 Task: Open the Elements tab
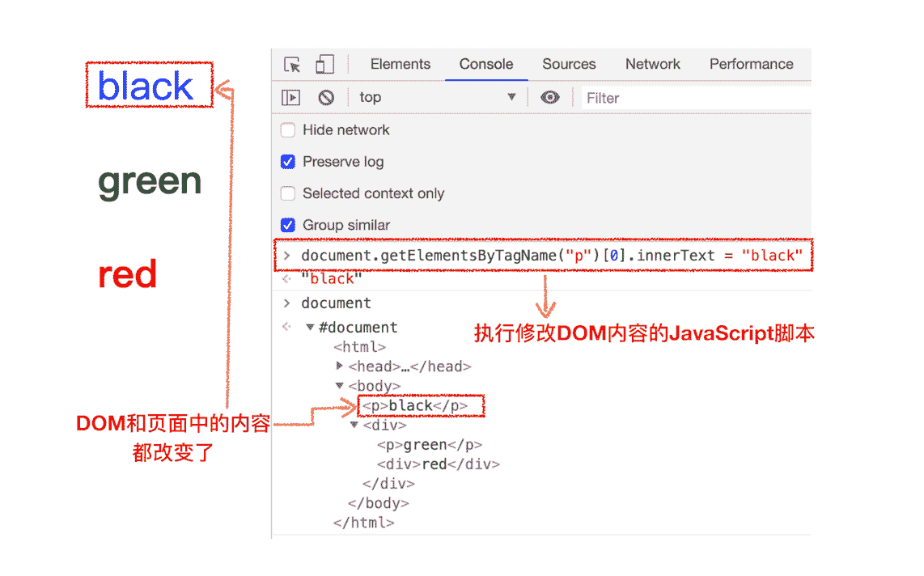pyautogui.click(x=401, y=64)
